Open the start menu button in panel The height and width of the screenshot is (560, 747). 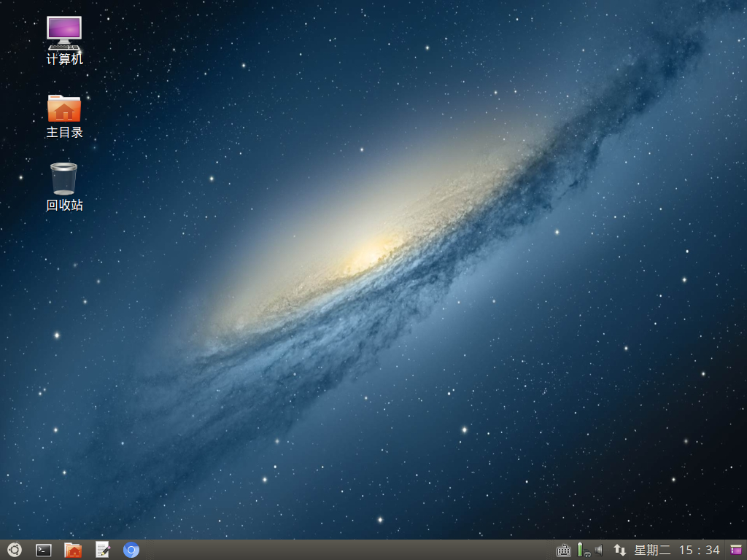[x=15, y=550]
